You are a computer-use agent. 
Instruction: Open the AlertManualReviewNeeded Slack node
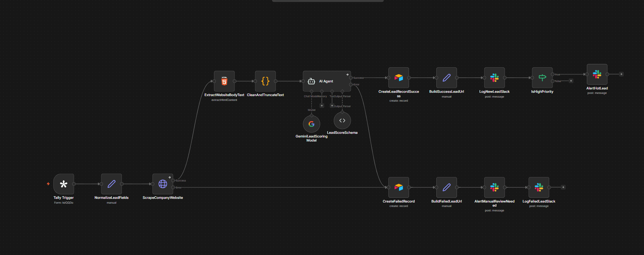[x=494, y=187]
